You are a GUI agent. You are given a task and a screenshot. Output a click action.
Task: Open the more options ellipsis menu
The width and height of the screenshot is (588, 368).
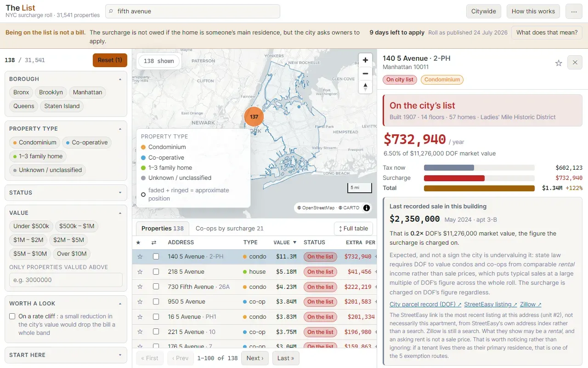[x=574, y=11]
